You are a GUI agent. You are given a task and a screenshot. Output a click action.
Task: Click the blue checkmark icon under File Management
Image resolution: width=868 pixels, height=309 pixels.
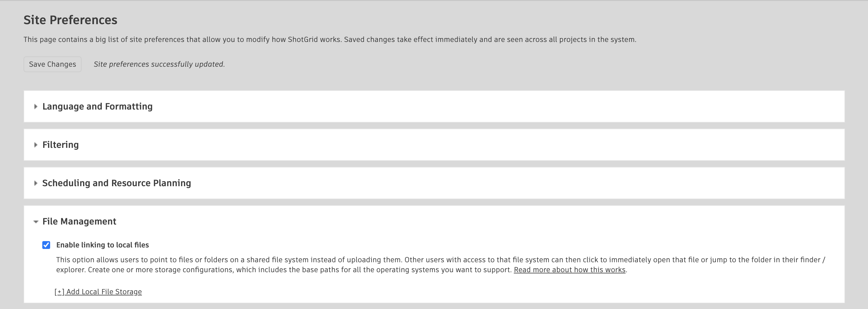pyautogui.click(x=46, y=245)
